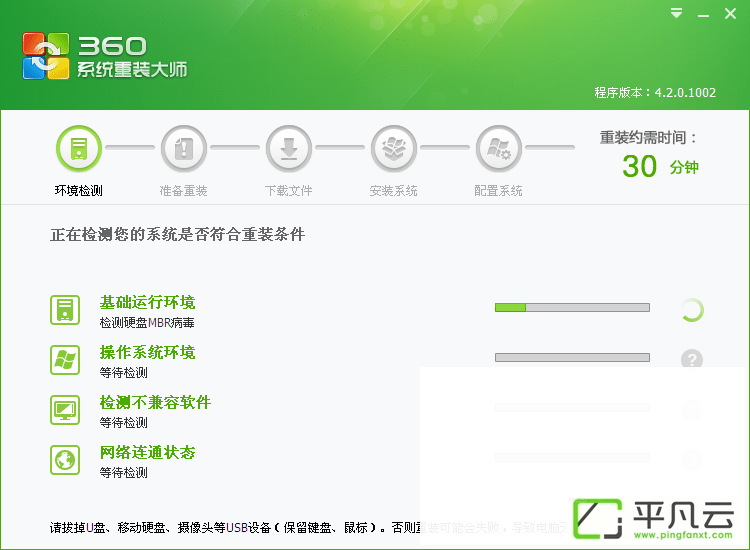The height and width of the screenshot is (550, 750).
Task: Click the 检测不兼容软件 monitor icon
Action: (65, 410)
